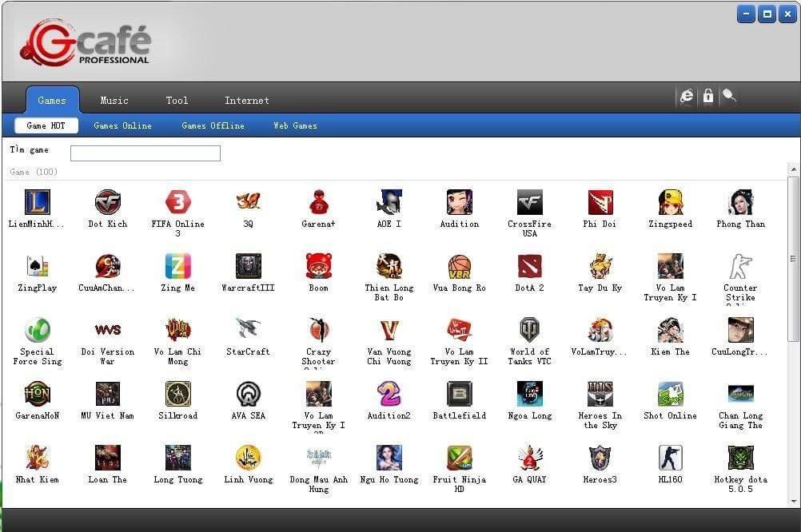The width and height of the screenshot is (801, 532).
Task: Select the Game HOT sub-tab
Action: point(46,125)
